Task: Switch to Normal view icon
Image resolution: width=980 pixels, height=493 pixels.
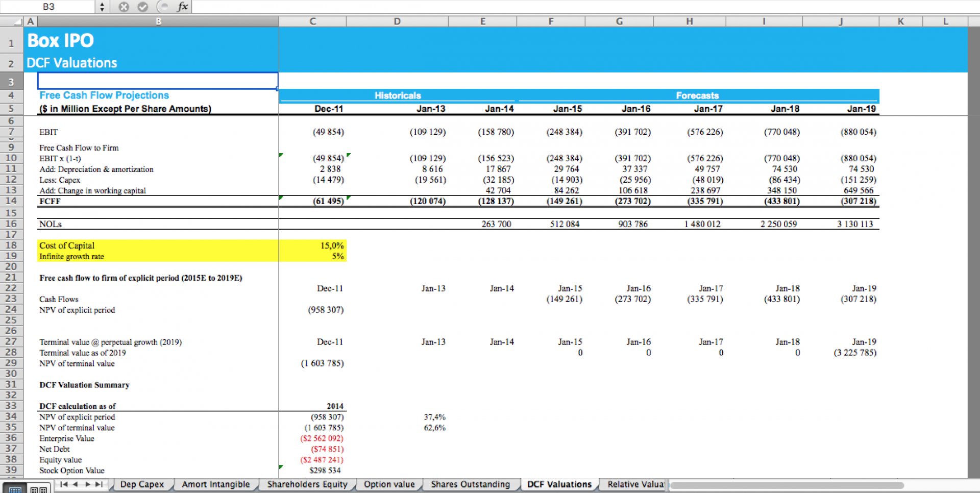Action: pos(15,488)
